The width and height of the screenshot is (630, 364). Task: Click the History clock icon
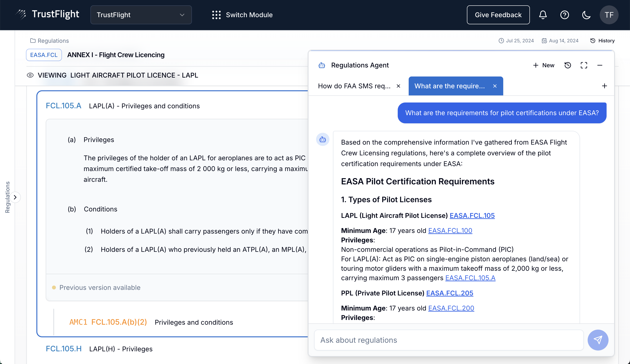coord(593,40)
